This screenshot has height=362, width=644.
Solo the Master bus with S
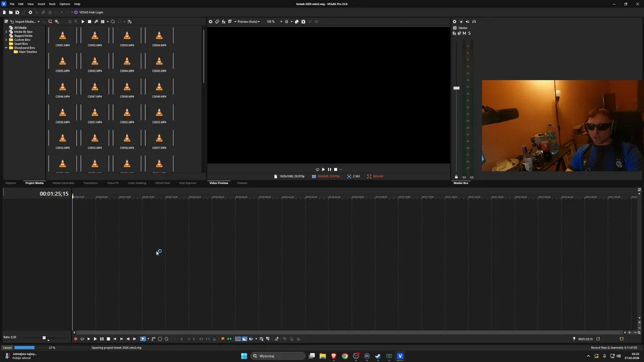(x=469, y=33)
